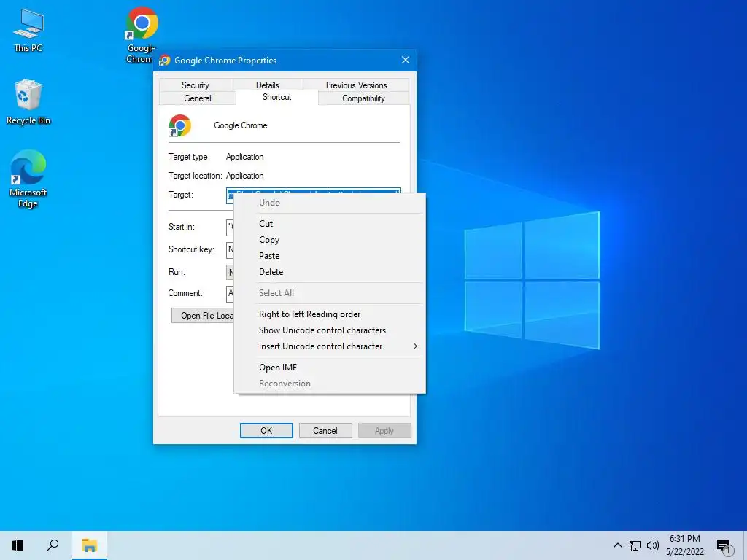This screenshot has width=747, height=560.
Task: Switch to the Details tab
Action: (x=267, y=85)
